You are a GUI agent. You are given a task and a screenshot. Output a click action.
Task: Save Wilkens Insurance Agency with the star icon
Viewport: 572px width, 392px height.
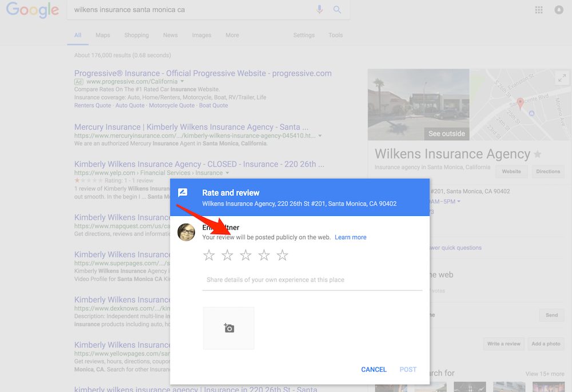(537, 155)
